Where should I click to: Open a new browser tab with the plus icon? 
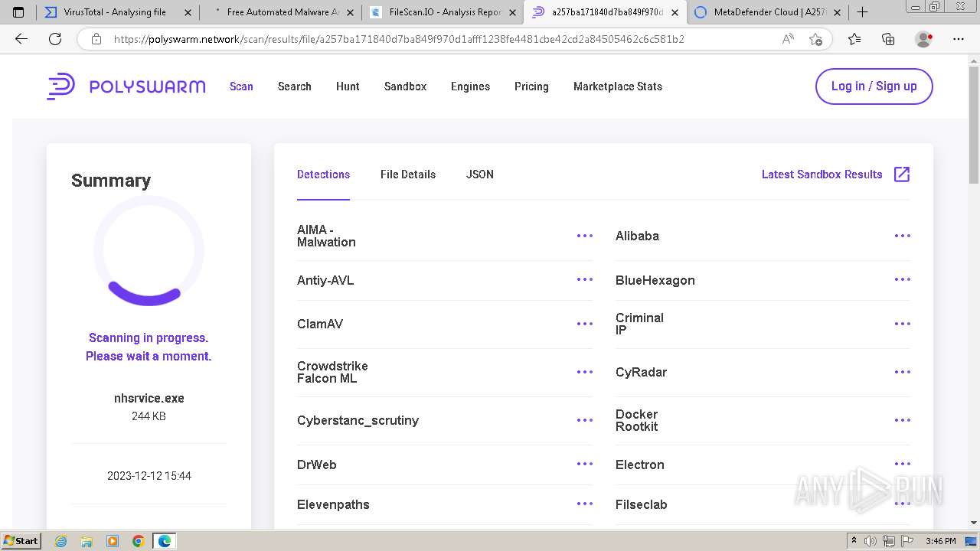pos(862,11)
